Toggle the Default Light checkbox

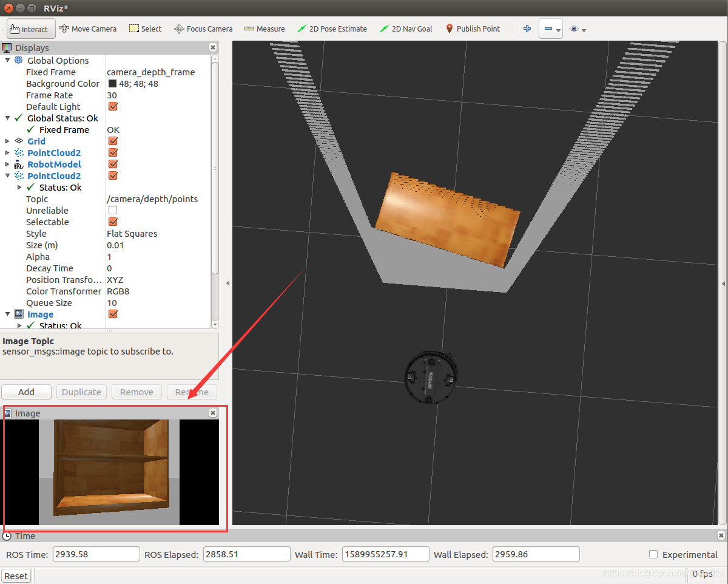pyautogui.click(x=113, y=106)
